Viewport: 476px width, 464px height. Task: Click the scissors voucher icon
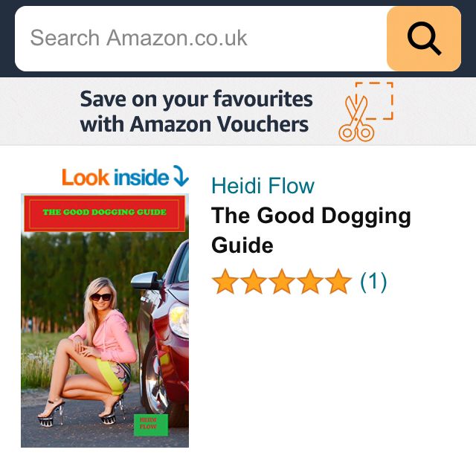point(356,119)
